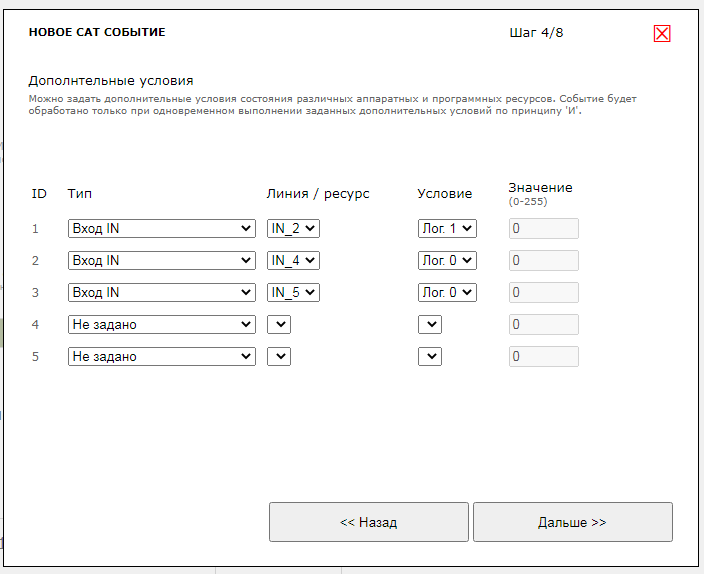Screen dimensions: 704x574
Task: Open the empty condition dropdown in row 5
Action: pyautogui.click(x=430, y=357)
